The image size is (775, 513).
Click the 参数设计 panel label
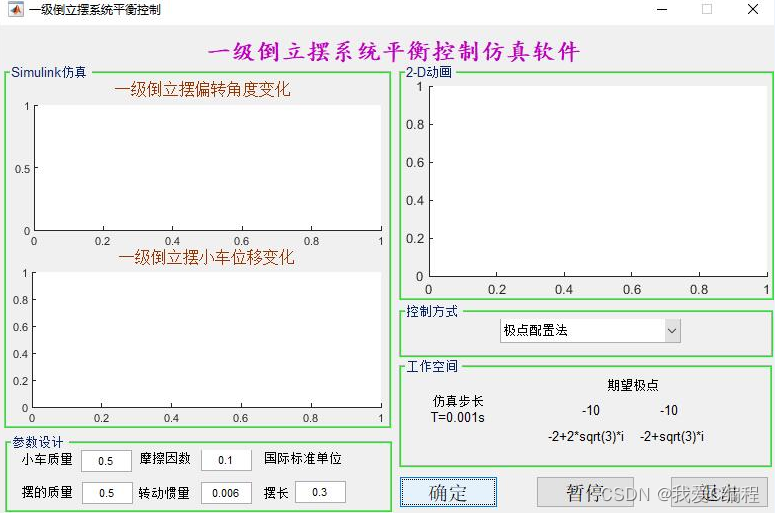38,442
